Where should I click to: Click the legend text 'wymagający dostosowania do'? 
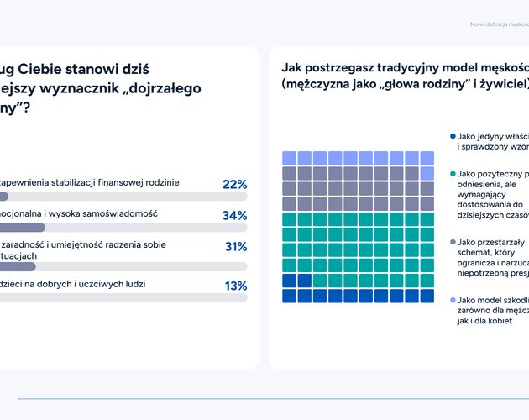490,199
